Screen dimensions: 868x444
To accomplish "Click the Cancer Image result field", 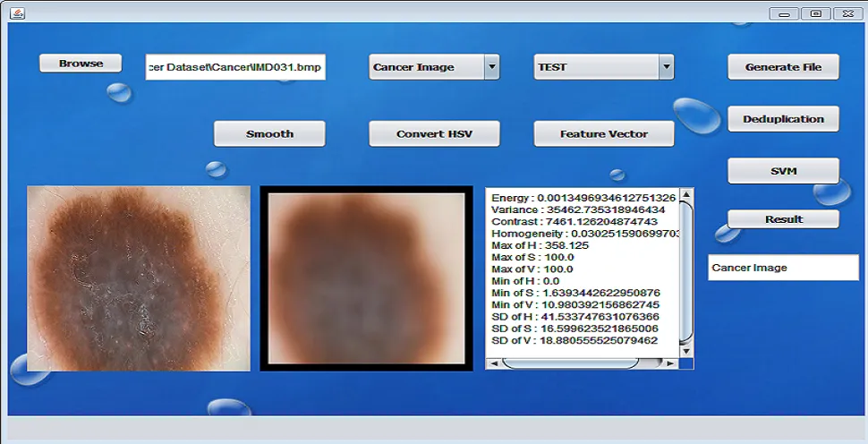I will (x=783, y=268).
